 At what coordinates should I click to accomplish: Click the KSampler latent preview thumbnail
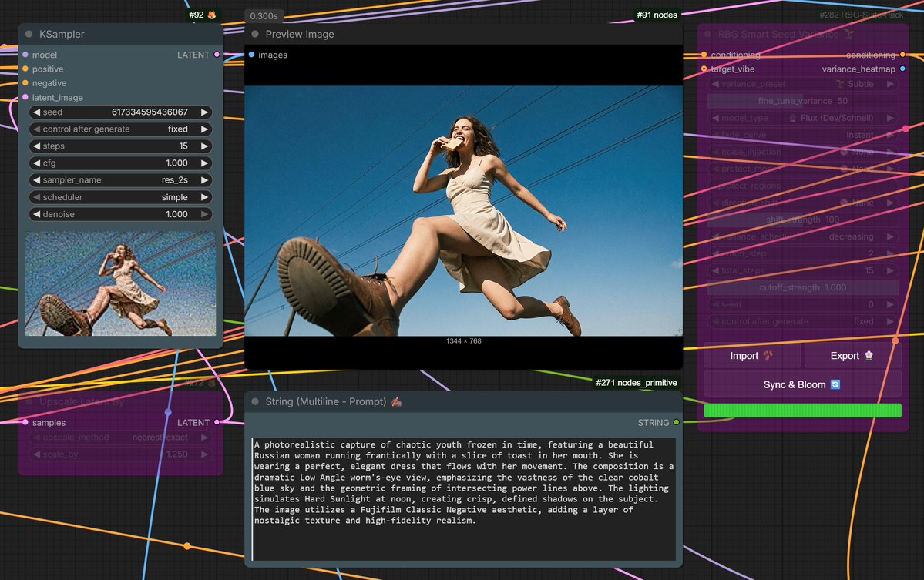pos(120,283)
